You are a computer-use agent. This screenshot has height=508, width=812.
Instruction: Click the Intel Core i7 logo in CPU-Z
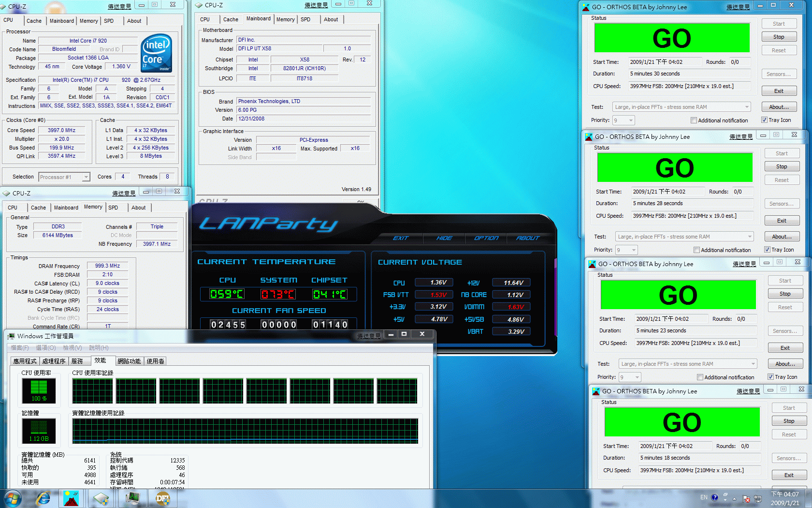(156, 53)
